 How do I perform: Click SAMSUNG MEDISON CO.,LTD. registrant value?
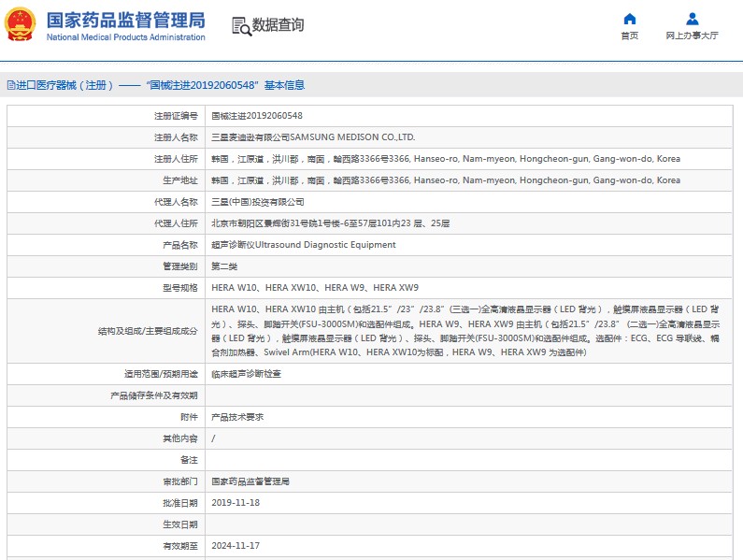(x=313, y=137)
